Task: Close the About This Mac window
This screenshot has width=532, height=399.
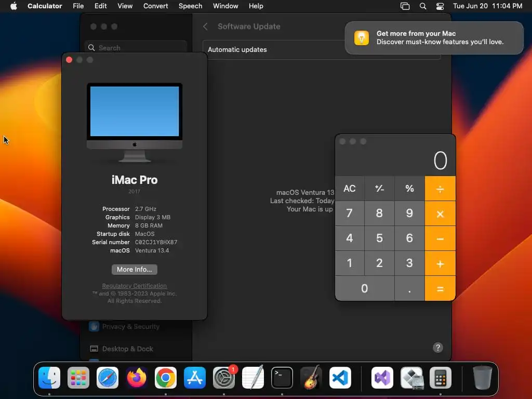Action: click(69, 60)
